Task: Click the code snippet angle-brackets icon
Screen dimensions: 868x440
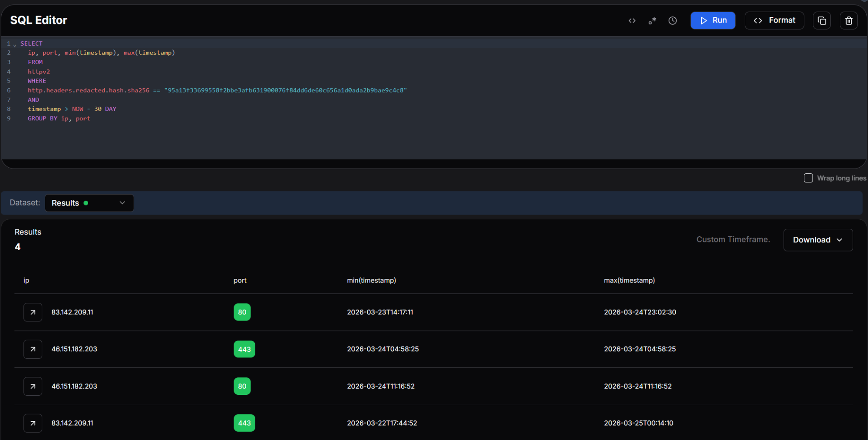Action: coord(632,20)
